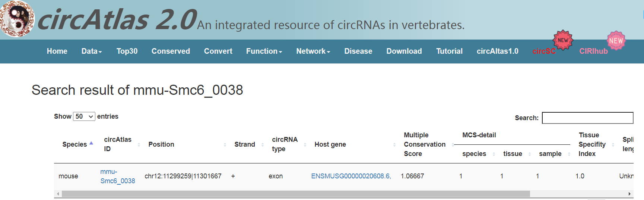Expand the Function menu
644x200 pixels.
coord(264,51)
